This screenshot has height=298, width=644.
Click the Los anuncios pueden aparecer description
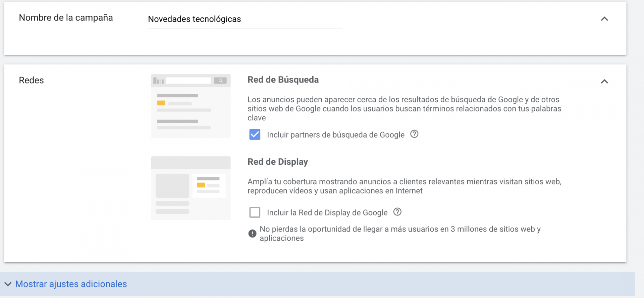404,109
